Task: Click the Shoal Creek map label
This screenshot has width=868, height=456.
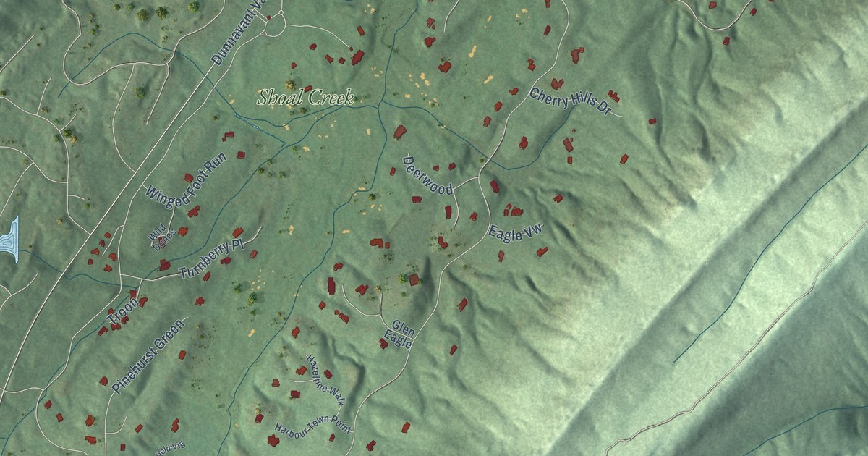Action: (306, 98)
